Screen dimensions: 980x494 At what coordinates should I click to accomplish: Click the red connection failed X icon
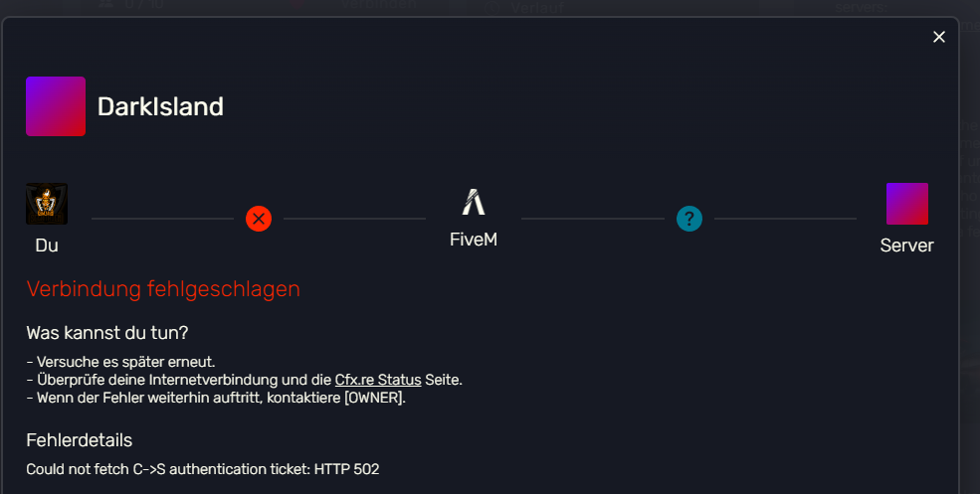click(x=259, y=219)
